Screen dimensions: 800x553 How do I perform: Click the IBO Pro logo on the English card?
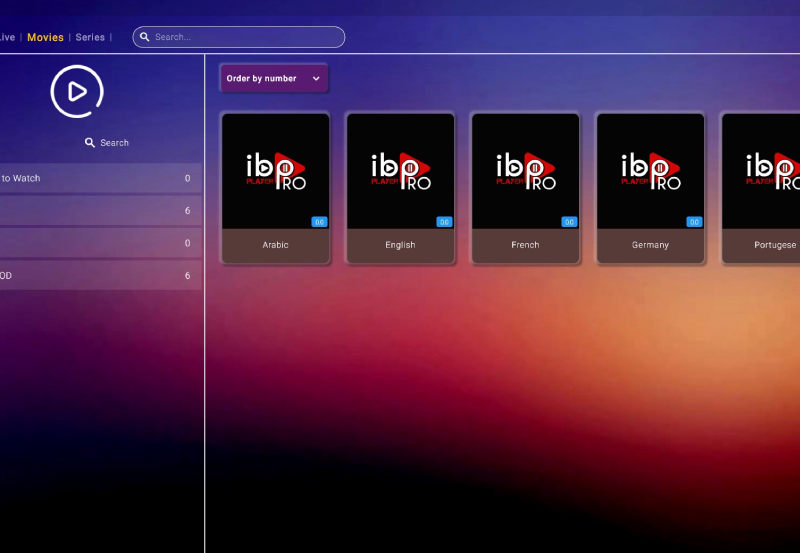(400, 171)
